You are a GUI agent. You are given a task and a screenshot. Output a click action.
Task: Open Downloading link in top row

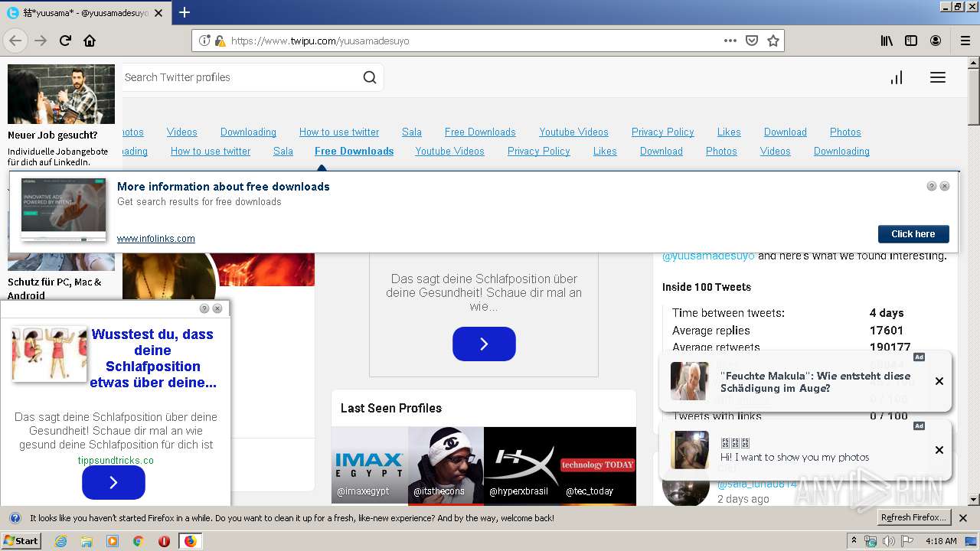click(x=248, y=132)
